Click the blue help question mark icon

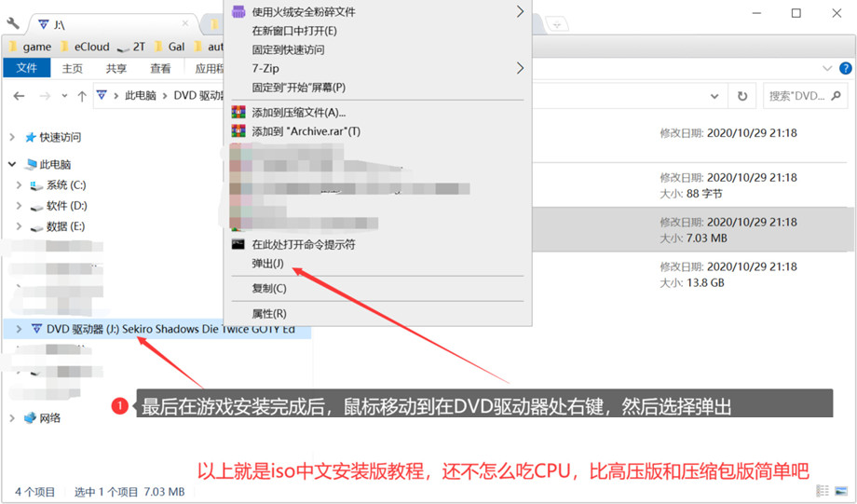click(x=846, y=69)
